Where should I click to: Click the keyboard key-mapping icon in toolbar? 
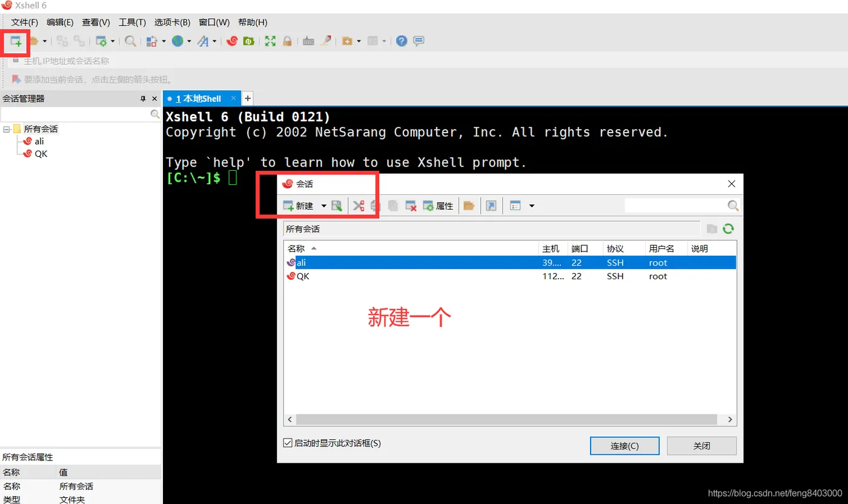308,41
